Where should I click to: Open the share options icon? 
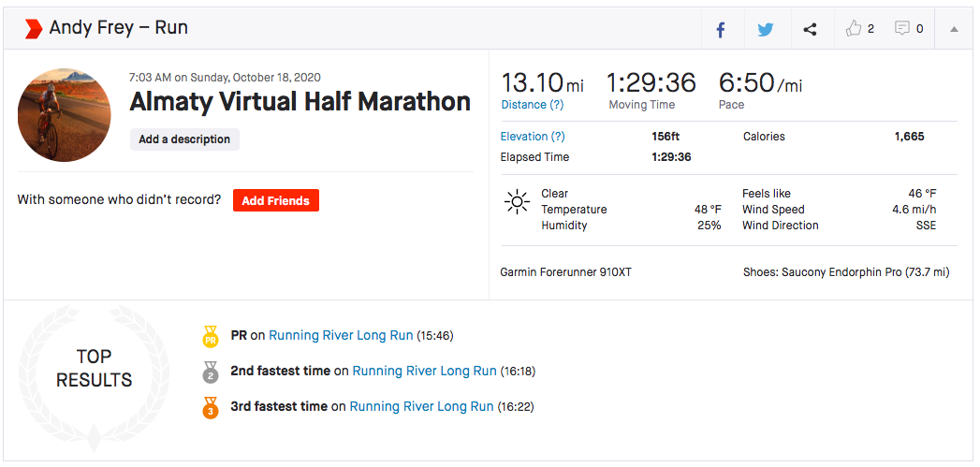[811, 29]
